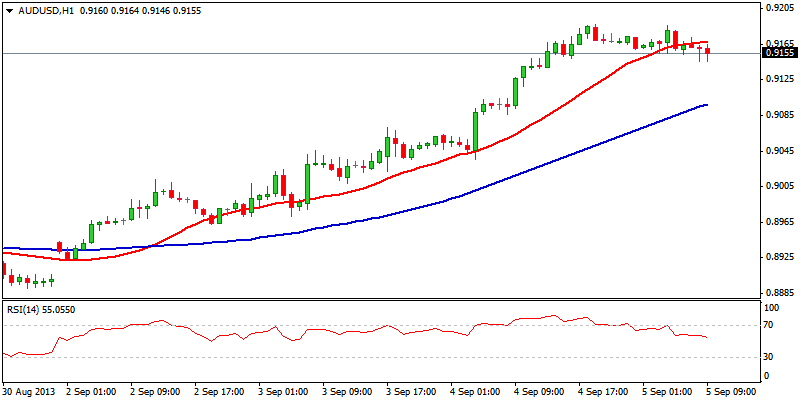This screenshot has width=800, height=400.
Task: Select the 4 Sep 01:00 time label
Action: [x=475, y=392]
